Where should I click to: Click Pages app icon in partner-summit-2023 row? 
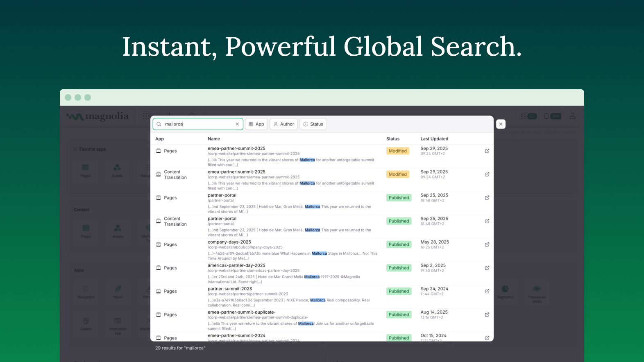click(159, 291)
